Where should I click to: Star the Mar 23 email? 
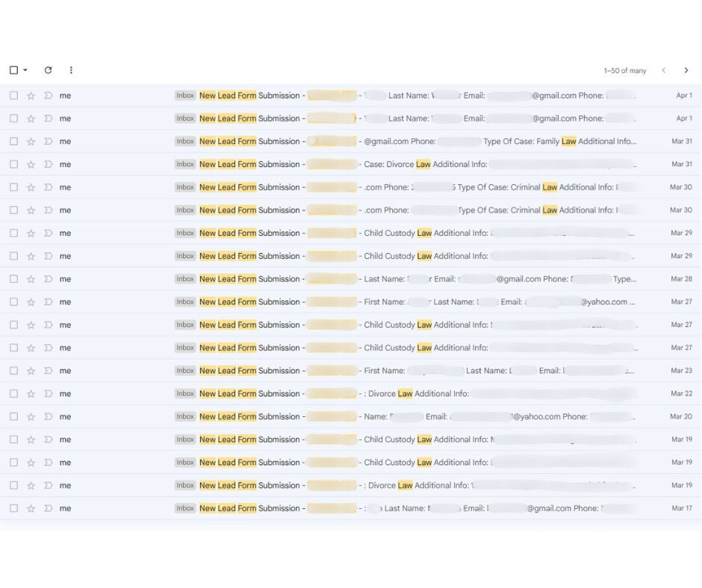[31, 371]
